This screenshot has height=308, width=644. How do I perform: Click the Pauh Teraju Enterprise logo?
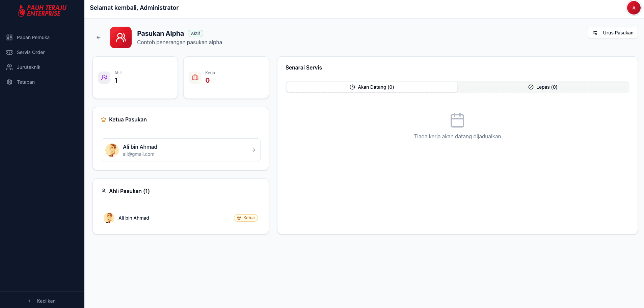click(x=42, y=11)
